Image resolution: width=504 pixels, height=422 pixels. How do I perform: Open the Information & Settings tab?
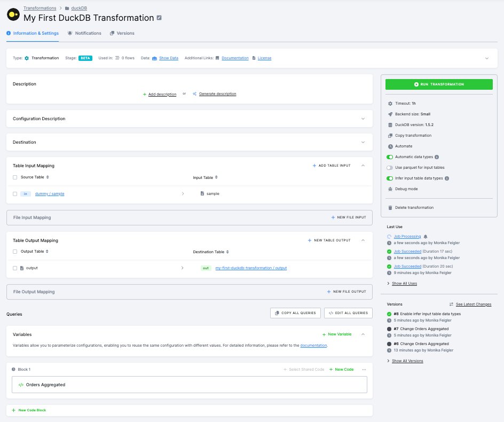click(33, 33)
